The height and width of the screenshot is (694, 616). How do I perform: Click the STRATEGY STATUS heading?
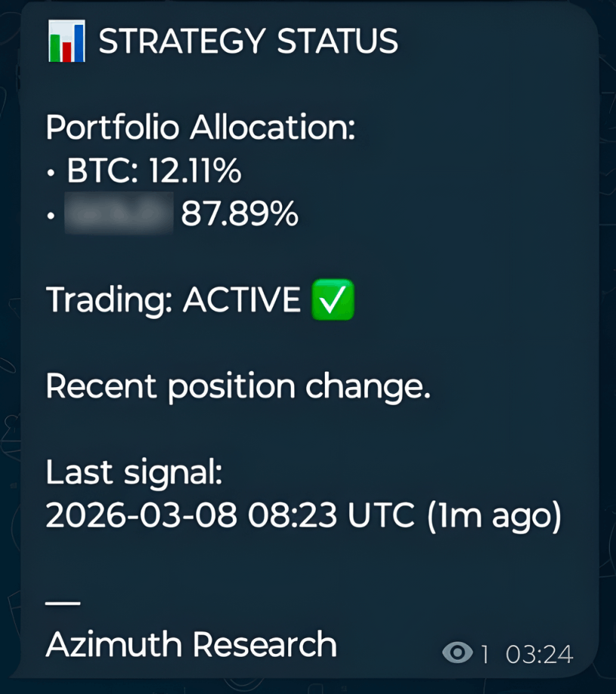(x=248, y=41)
